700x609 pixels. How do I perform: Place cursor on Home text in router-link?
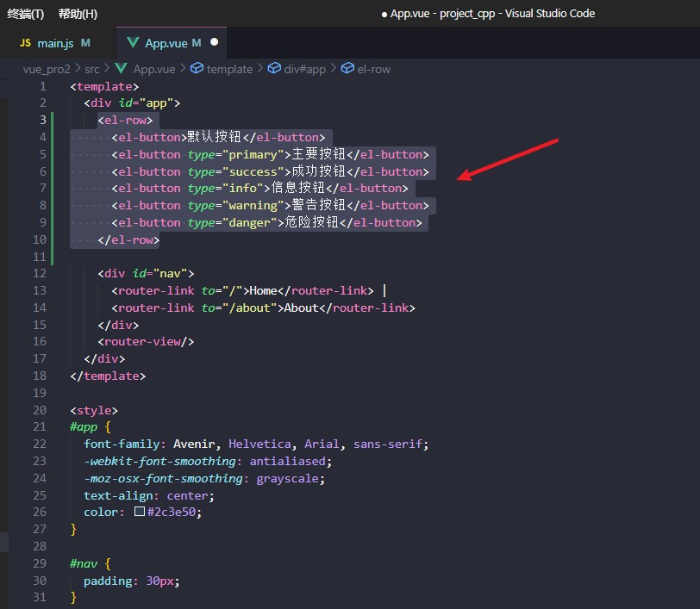[262, 290]
